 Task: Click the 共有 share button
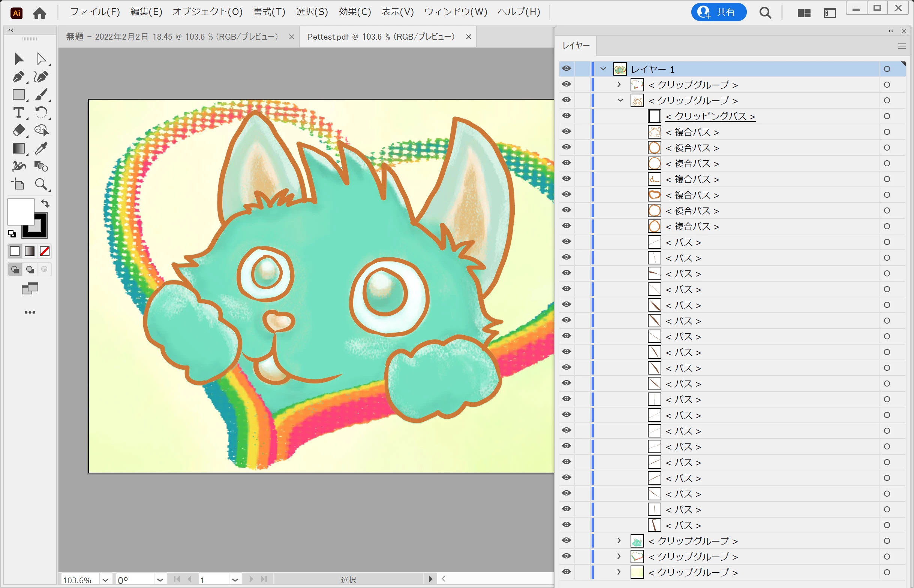(718, 12)
